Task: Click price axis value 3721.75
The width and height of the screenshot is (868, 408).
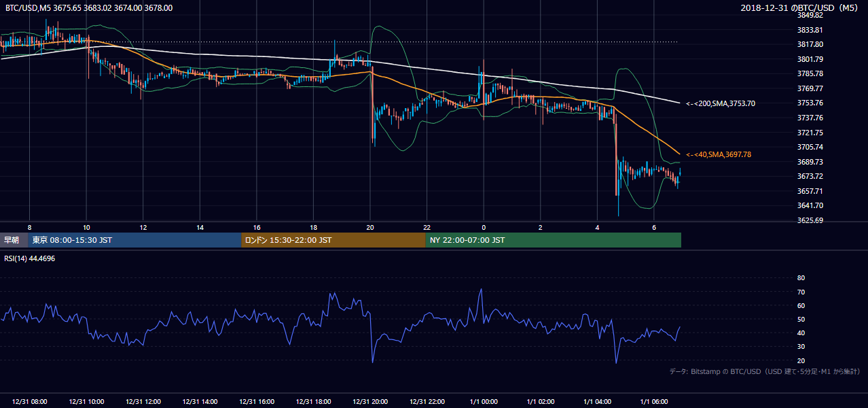Action: [810, 133]
